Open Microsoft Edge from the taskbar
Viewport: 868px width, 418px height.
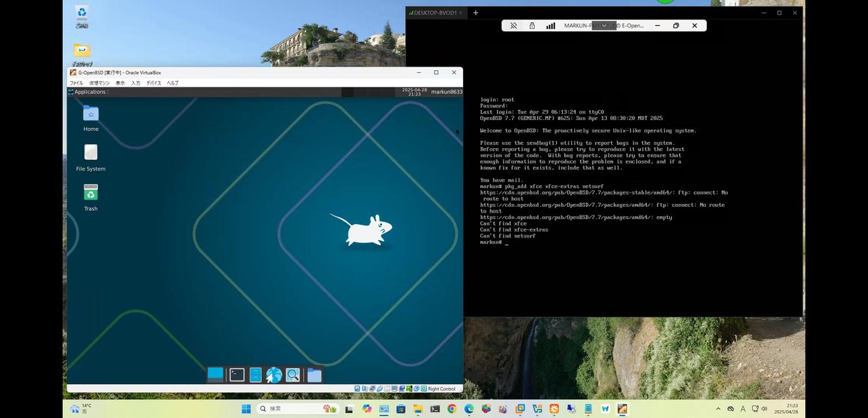click(469, 409)
